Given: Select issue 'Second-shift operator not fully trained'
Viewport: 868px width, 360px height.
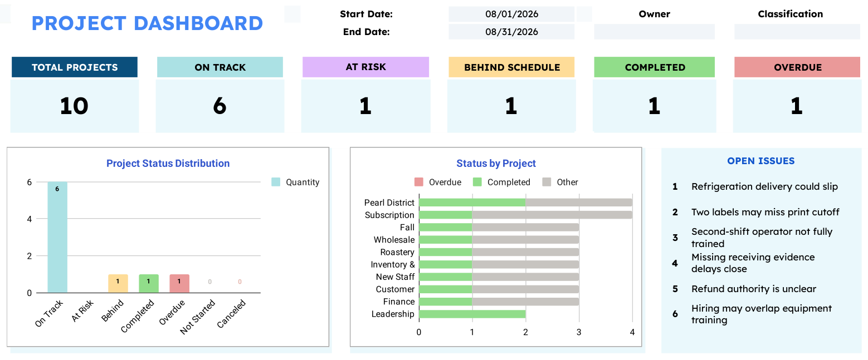Looking at the screenshot, I should pyautogui.click(x=762, y=238).
